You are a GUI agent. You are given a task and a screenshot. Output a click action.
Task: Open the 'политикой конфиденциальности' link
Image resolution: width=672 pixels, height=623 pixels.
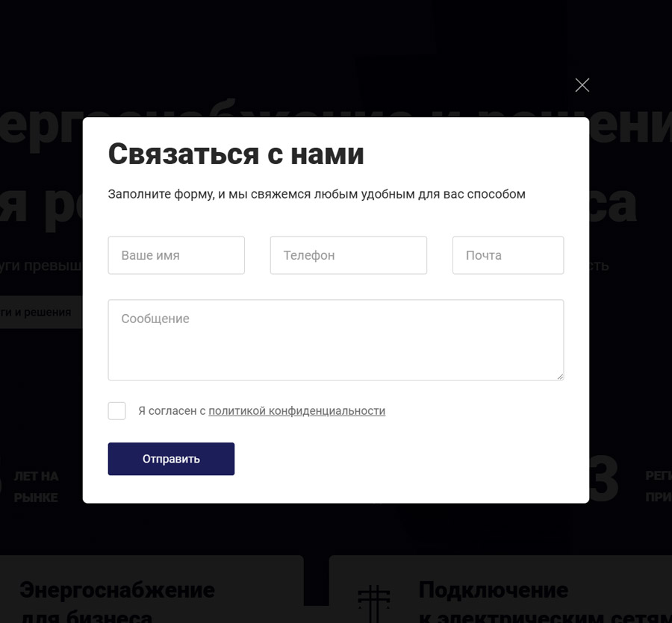coord(296,411)
